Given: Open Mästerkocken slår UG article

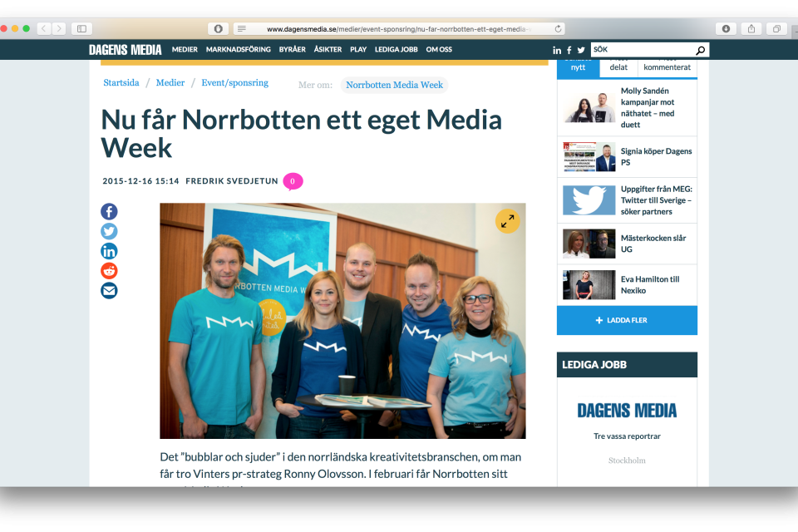Looking at the screenshot, I should coord(653,244).
